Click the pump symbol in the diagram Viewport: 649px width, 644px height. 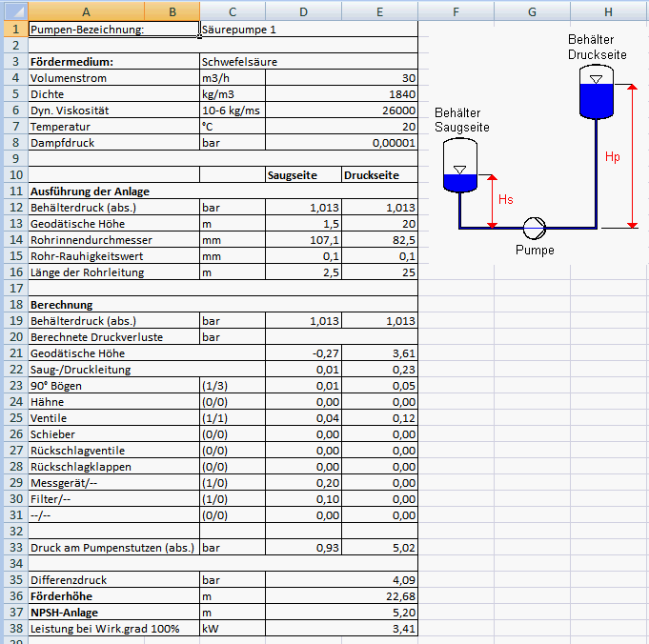tap(535, 228)
